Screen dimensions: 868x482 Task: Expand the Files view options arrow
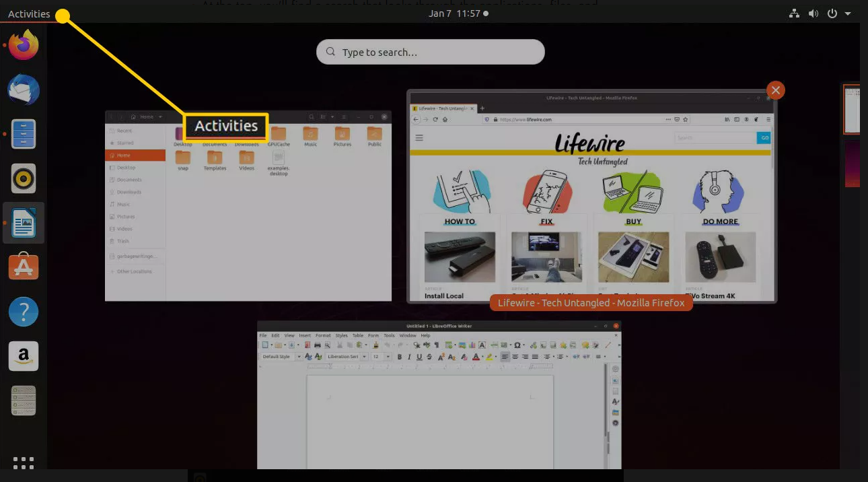coord(332,117)
